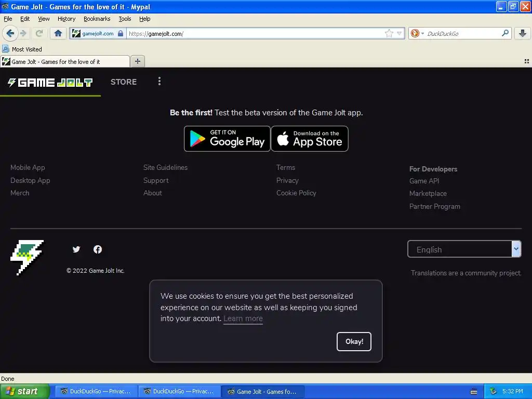Open the Bookmarks menu
This screenshot has width=532, height=399.
click(x=97, y=19)
